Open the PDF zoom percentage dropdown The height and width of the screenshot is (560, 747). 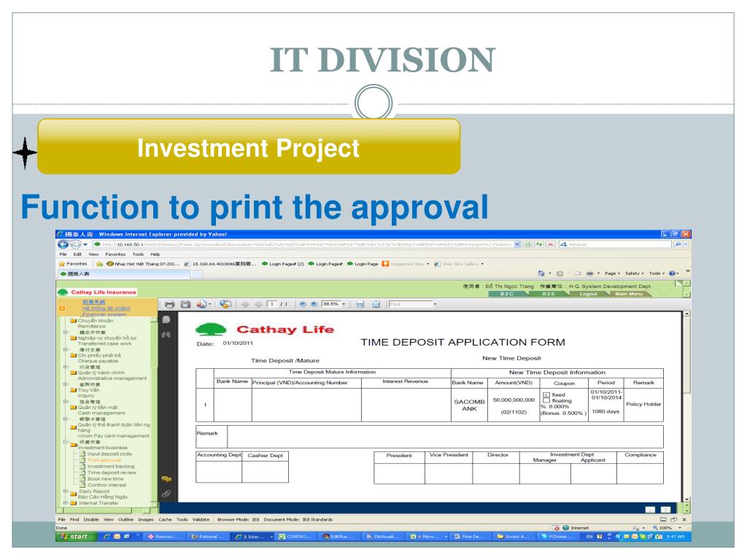point(344,304)
